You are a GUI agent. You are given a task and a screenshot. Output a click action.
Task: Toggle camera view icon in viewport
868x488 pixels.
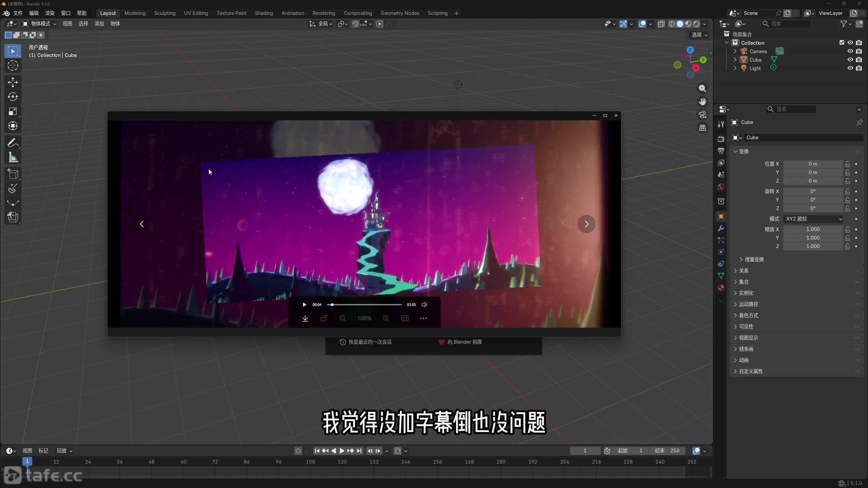703,115
